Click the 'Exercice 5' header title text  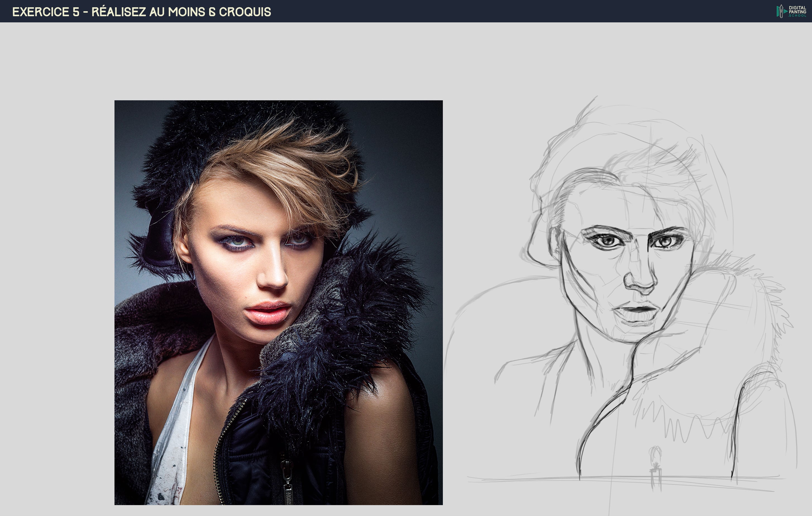(x=46, y=12)
